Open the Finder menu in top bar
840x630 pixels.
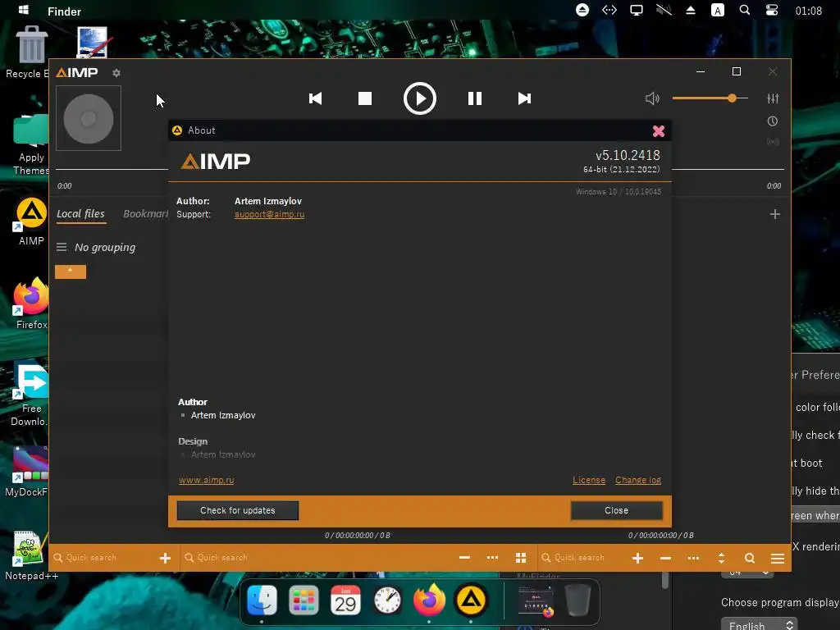[x=64, y=11]
